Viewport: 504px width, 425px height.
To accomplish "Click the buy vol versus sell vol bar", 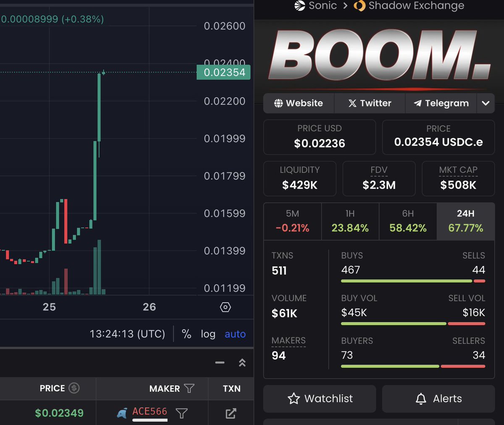I will click(x=413, y=324).
